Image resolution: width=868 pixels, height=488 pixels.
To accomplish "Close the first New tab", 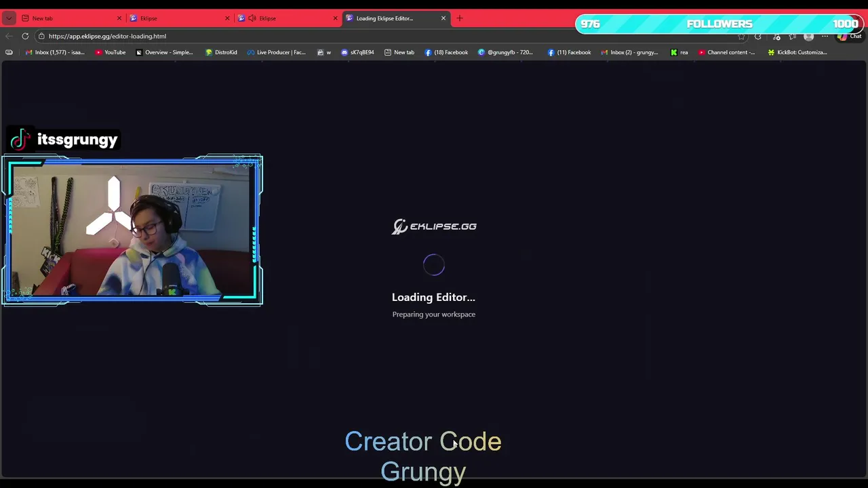I will click(x=119, y=18).
